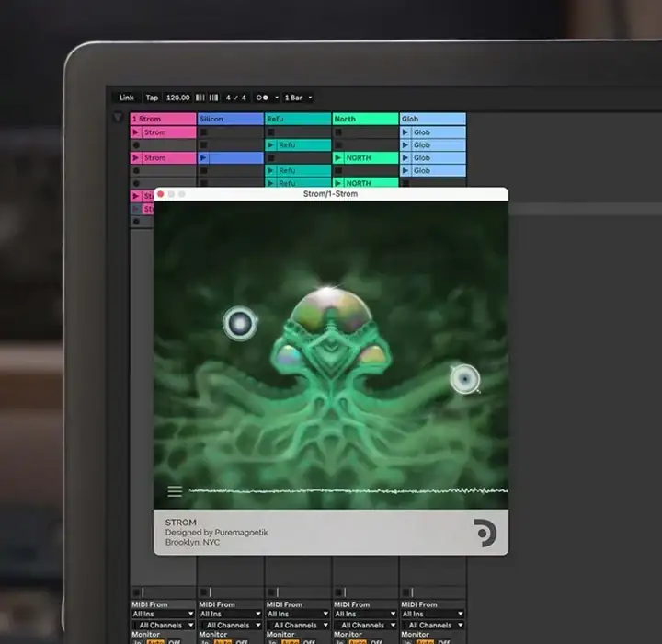Screen dimensions: 662x644
Task: Launch the unnamed blue Silicon clip
Action: click(203, 158)
